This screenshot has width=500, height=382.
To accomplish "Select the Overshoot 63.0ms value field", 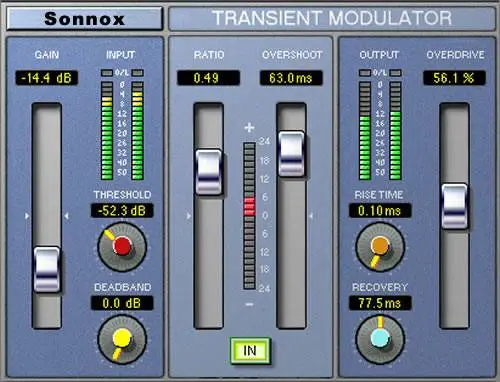I will pyautogui.click(x=291, y=78).
